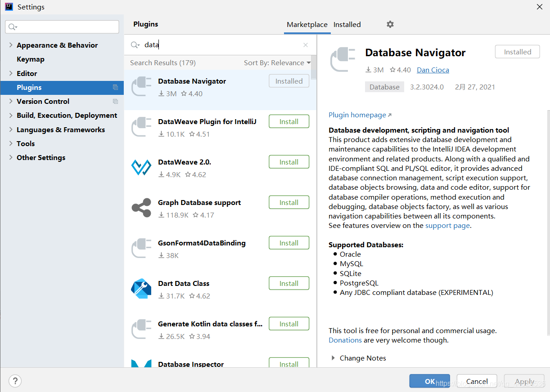The width and height of the screenshot is (550, 392).
Task: Open the Donations link
Action: pos(345,340)
